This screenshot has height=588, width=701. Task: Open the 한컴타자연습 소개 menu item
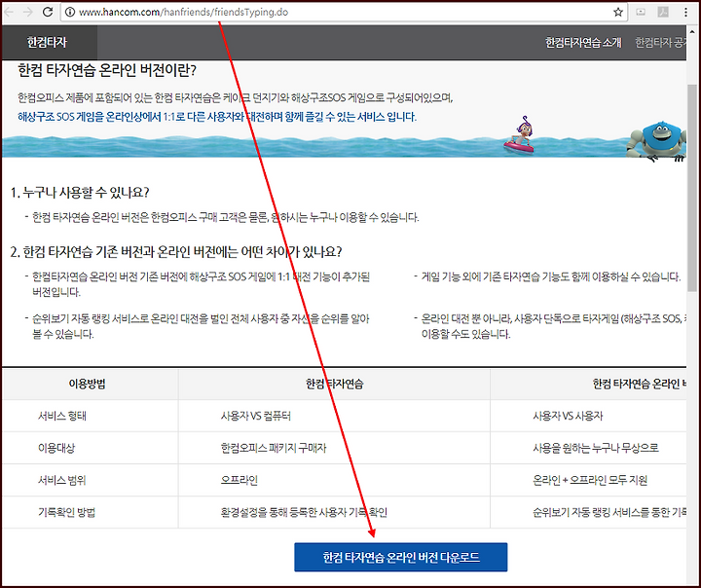click(x=583, y=43)
